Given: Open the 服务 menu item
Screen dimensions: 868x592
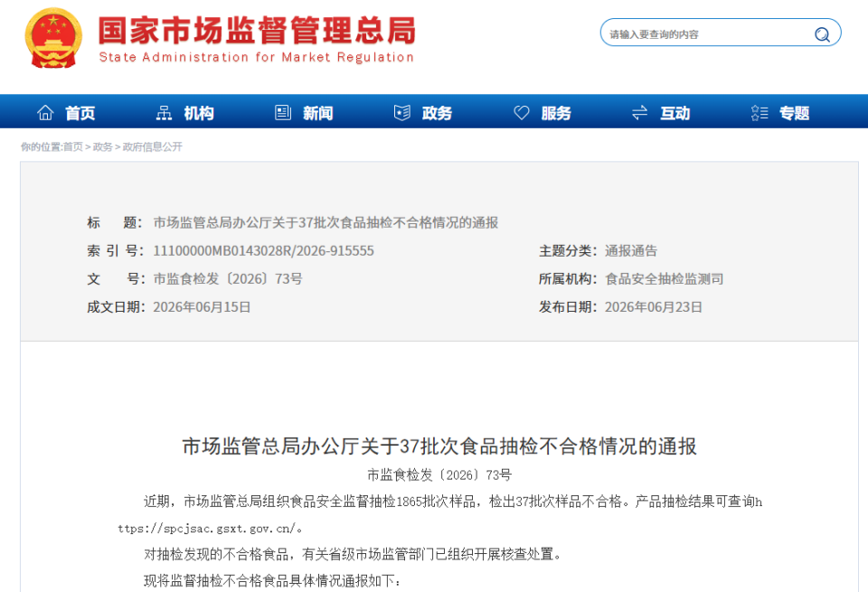Looking at the screenshot, I should coord(556,113).
